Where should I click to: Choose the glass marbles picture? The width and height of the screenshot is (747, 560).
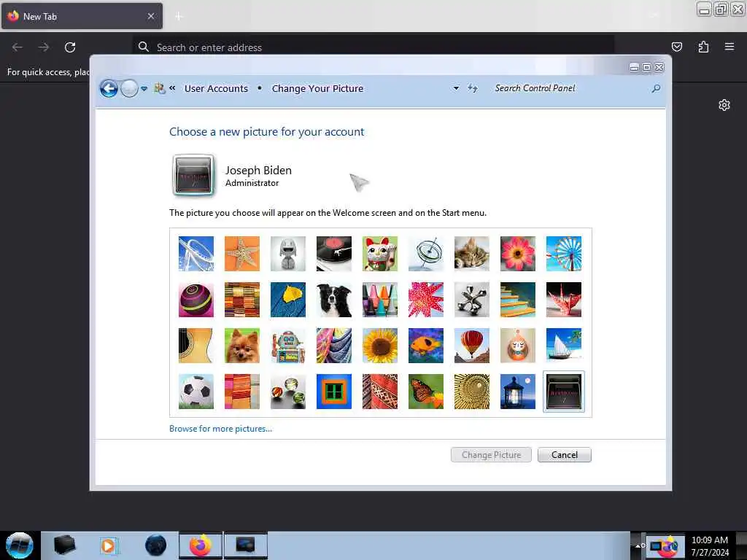(288, 392)
